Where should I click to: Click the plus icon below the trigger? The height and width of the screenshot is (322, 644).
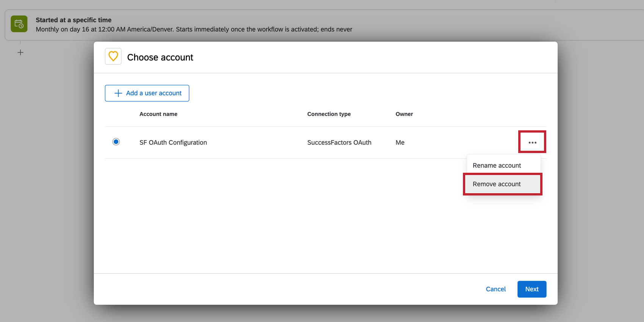coord(20,53)
